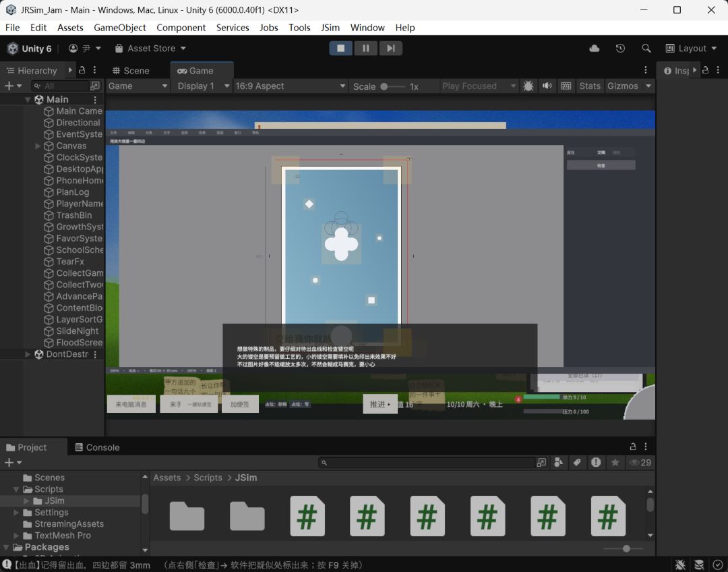Open the Layout dropdown
728x572 pixels.
(x=691, y=49)
